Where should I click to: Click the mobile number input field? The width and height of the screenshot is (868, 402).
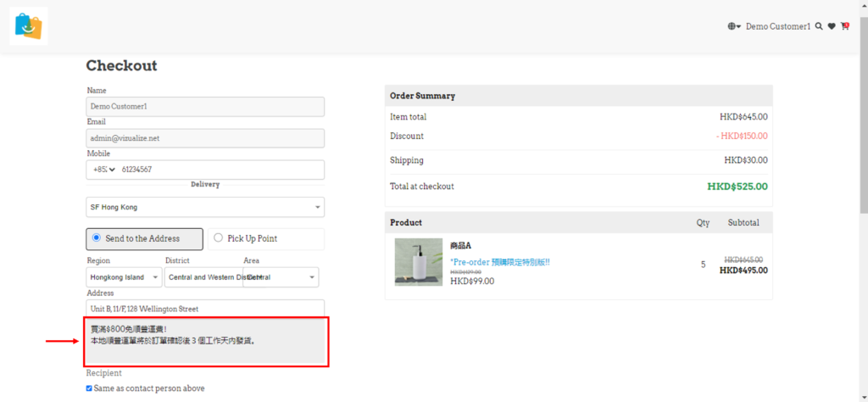pos(219,170)
